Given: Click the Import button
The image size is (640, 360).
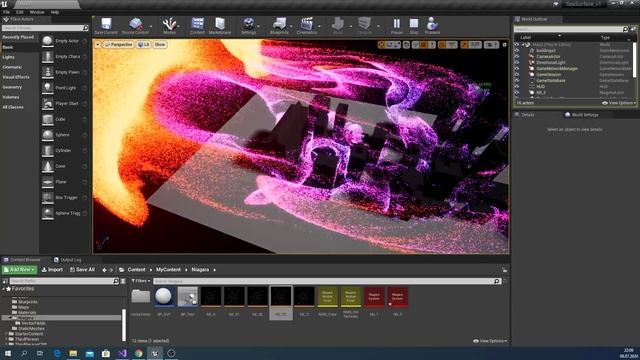Looking at the screenshot, I should [x=52, y=270].
